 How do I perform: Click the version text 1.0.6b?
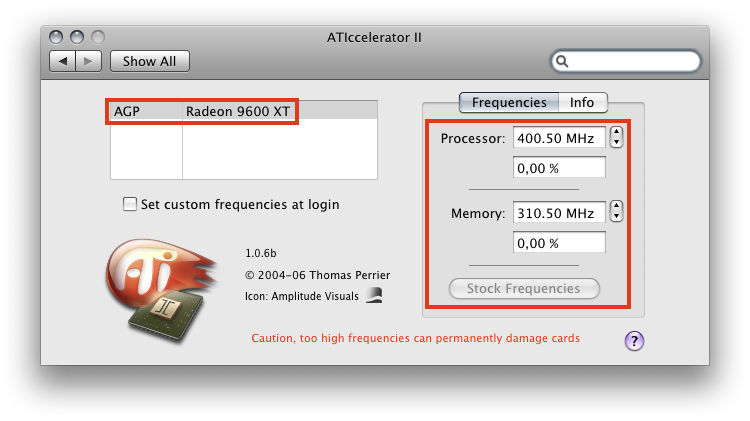pyautogui.click(x=261, y=253)
